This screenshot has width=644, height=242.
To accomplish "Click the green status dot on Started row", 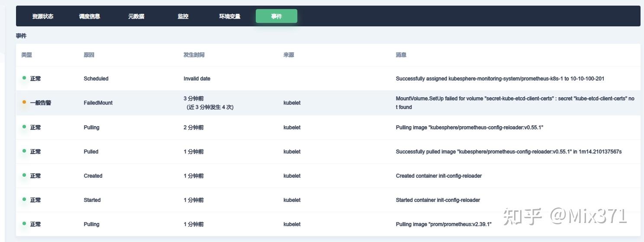I will coord(24,200).
